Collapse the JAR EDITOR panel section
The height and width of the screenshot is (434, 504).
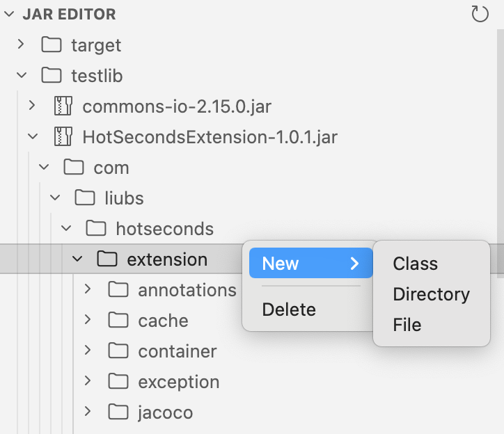pos(9,15)
